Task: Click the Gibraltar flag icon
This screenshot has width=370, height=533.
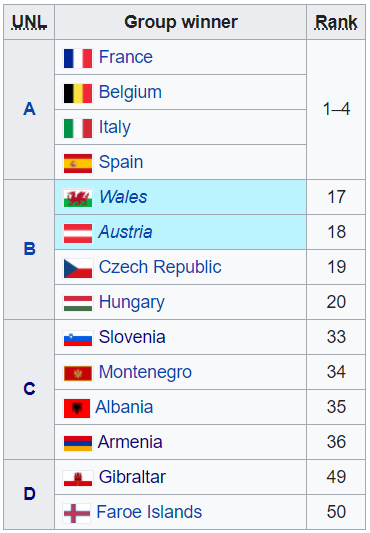Action: [78, 479]
